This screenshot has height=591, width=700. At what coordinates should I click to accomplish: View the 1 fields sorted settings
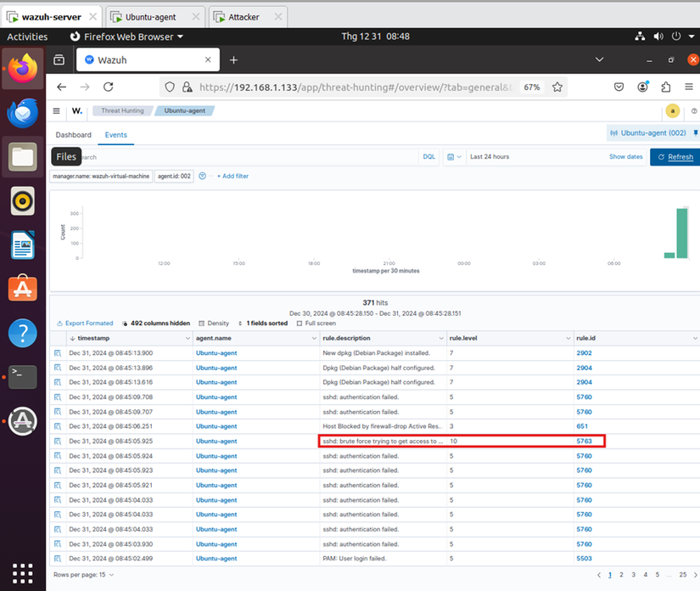(x=262, y=324)
